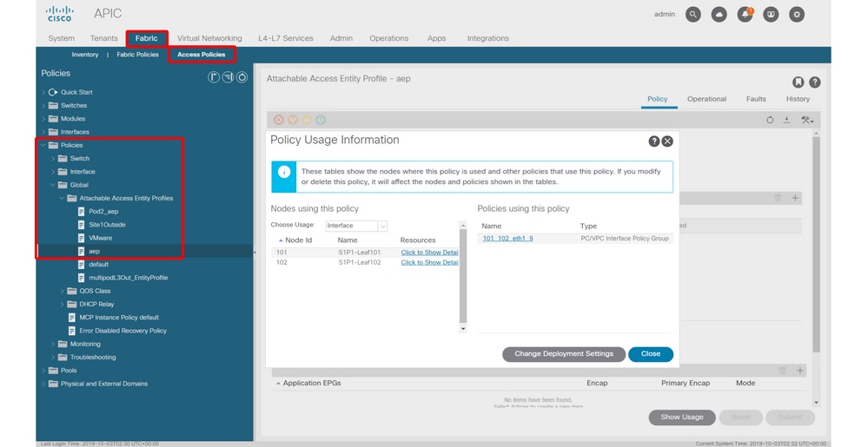Click the blue Close button

coord(651,354)
